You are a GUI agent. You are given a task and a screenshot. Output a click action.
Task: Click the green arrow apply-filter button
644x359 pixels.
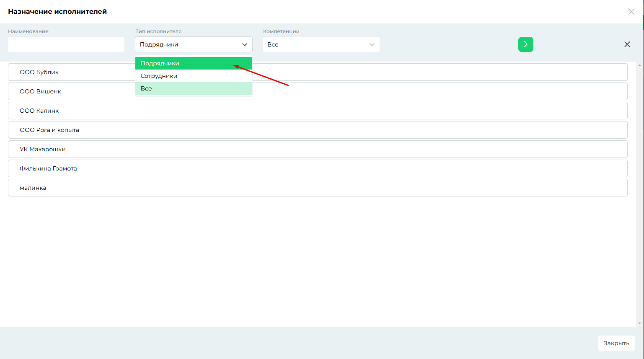525,44
